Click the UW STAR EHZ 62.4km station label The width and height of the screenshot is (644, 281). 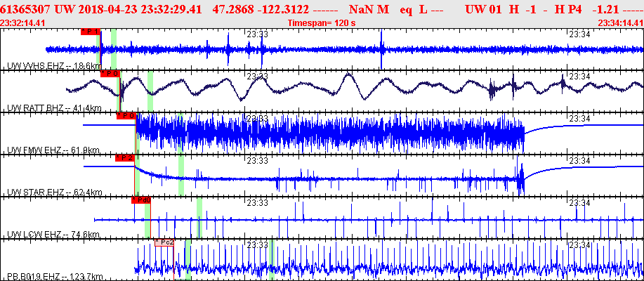pyautogui.click(x=54, y=192)
